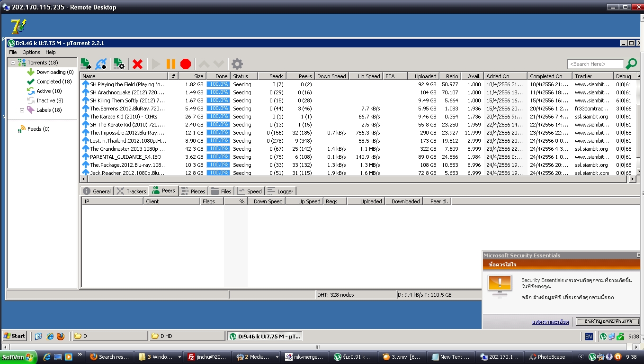Open Preferences with the gear icon

click(x=237, y=64)
